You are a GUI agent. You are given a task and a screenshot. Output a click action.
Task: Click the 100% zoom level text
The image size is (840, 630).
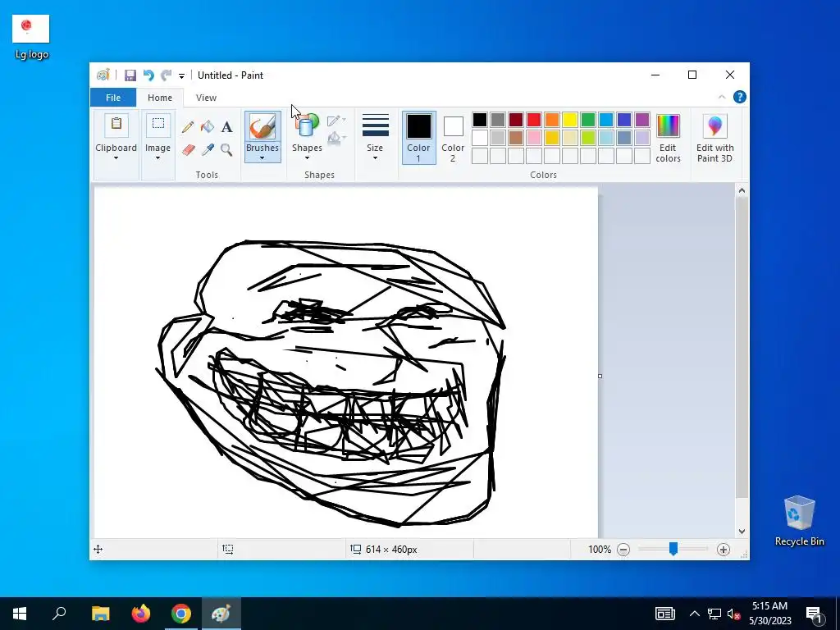click(x=600, y=549)
